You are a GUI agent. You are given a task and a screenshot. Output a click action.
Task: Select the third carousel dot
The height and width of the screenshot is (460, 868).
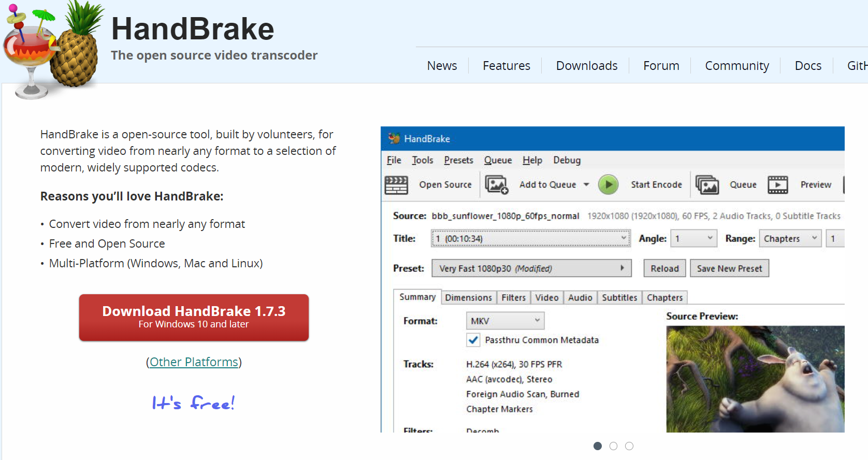(629, 446)
